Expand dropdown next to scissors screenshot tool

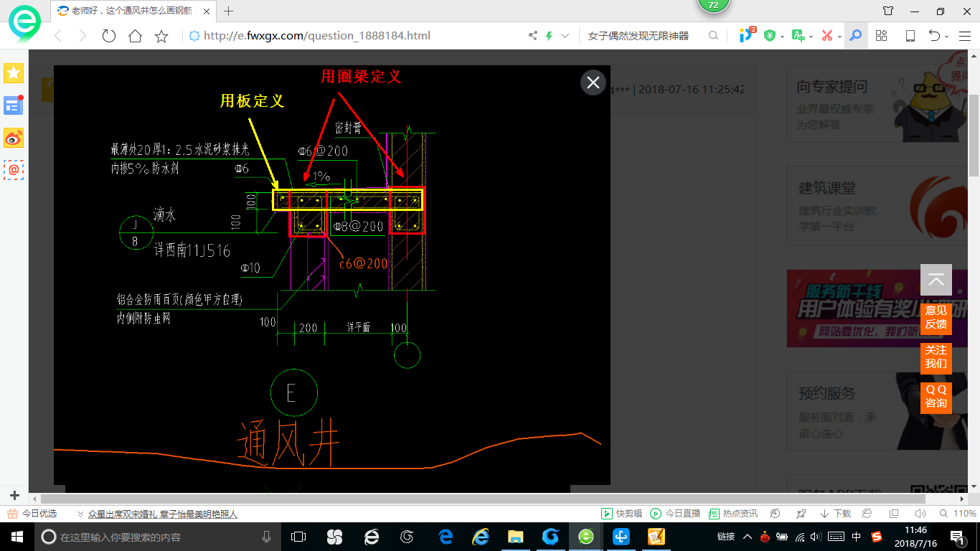839,37
